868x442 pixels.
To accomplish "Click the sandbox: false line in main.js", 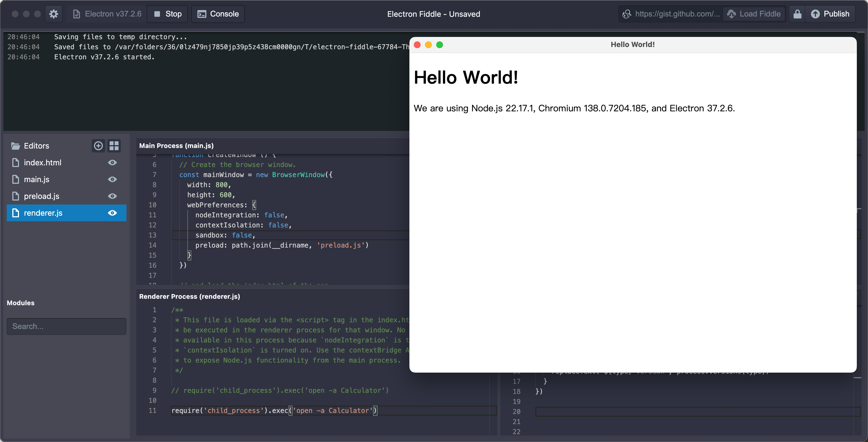I will pos(225,235).
